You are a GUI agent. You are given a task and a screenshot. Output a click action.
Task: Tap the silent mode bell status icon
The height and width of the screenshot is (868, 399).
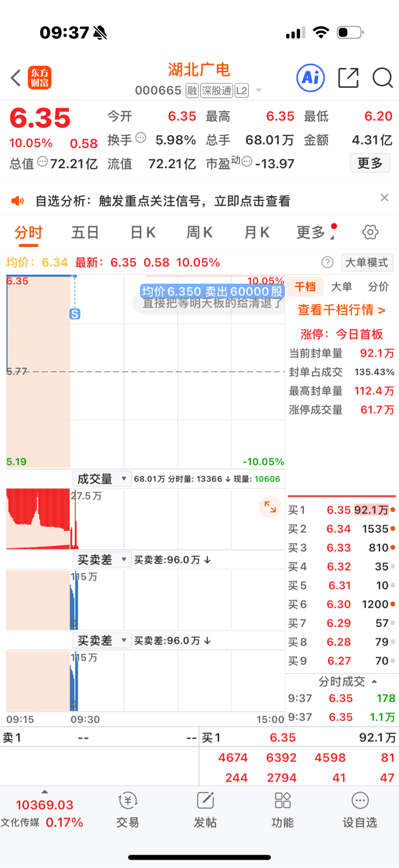(100, 33)
